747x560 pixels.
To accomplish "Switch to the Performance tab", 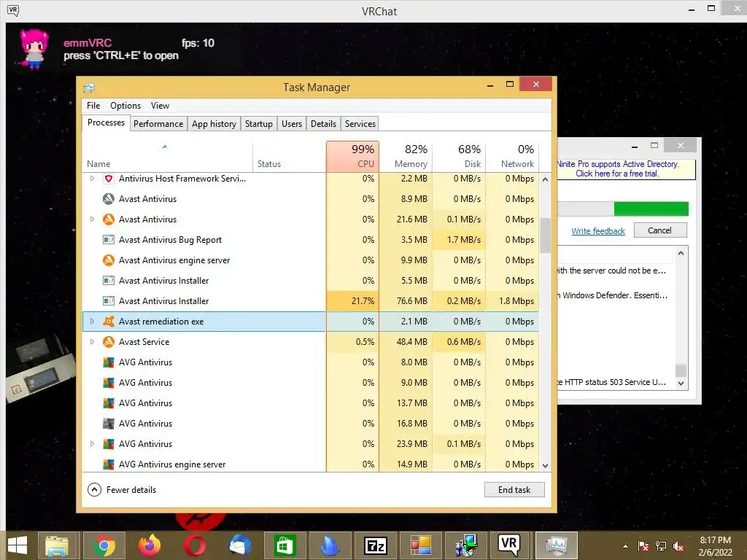I will click(158, 124).
